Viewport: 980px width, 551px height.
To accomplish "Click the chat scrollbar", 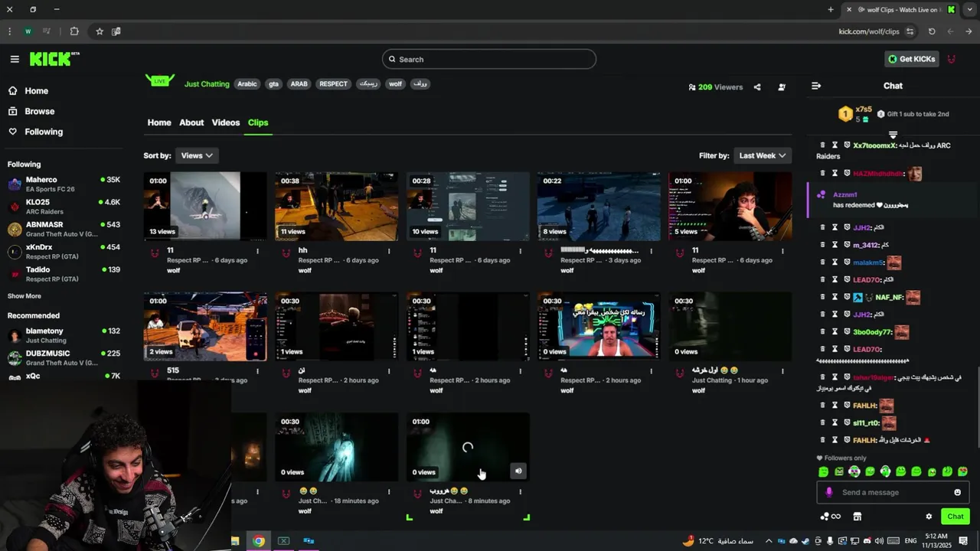I will [x=977, y=408].
